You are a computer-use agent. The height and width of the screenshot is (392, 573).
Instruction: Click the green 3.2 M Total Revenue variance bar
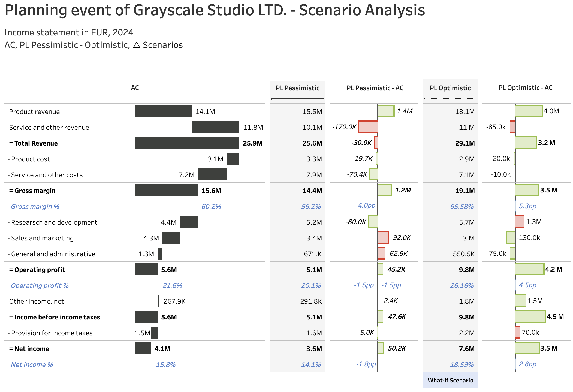pos(526,143)
